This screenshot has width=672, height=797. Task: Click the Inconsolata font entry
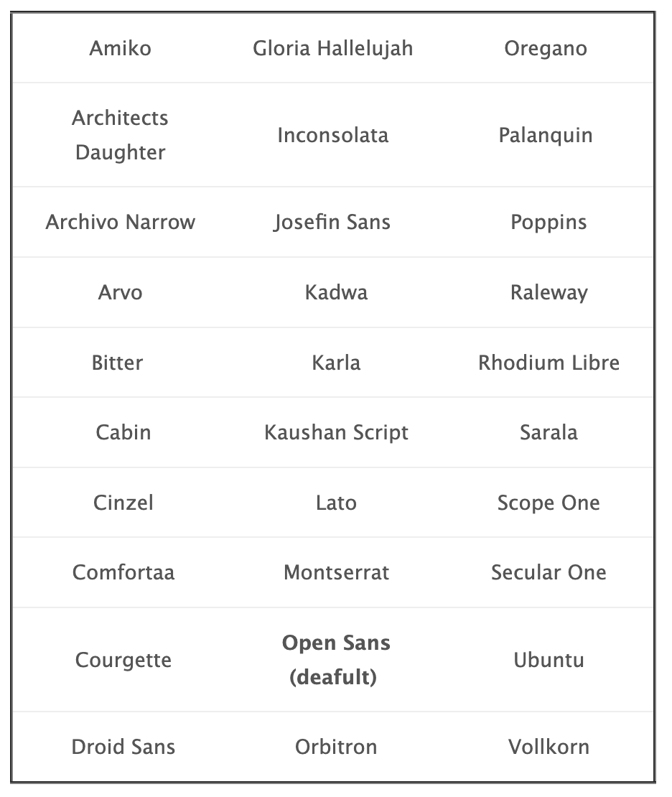tap(333, 135)
